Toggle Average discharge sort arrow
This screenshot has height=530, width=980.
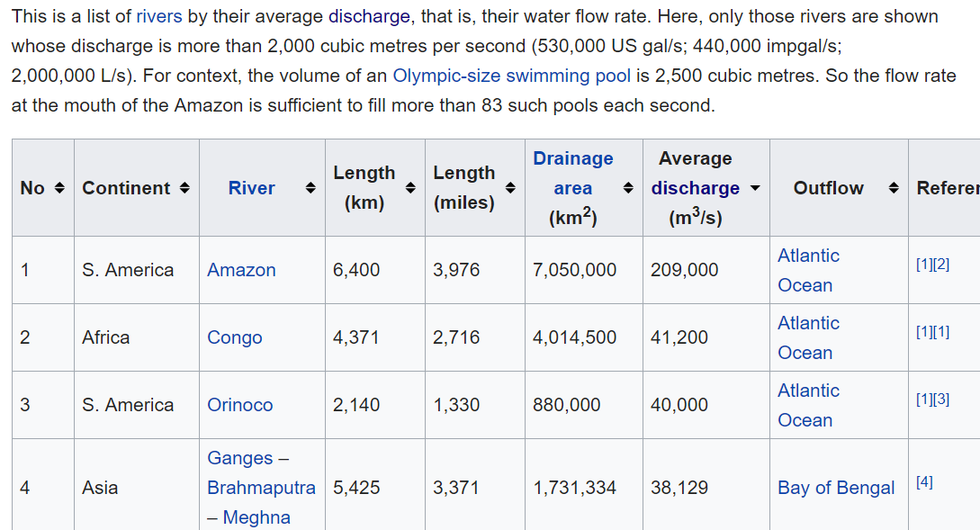[x=755, y=188]
